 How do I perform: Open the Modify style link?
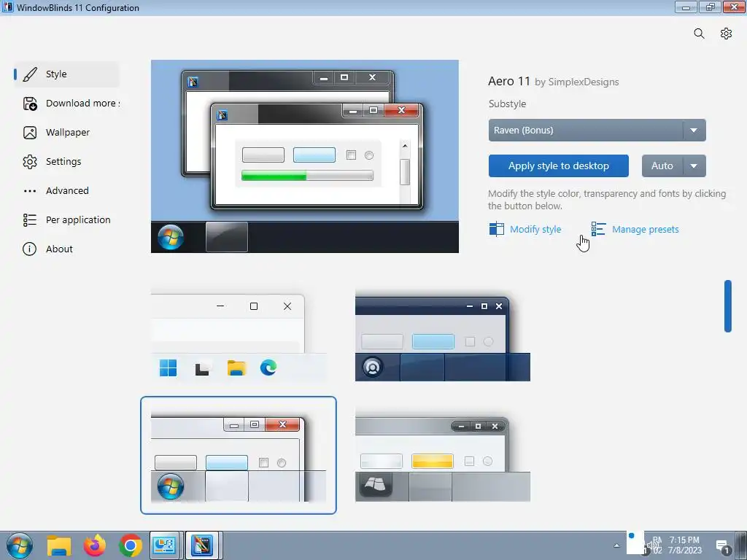[535, 230]
